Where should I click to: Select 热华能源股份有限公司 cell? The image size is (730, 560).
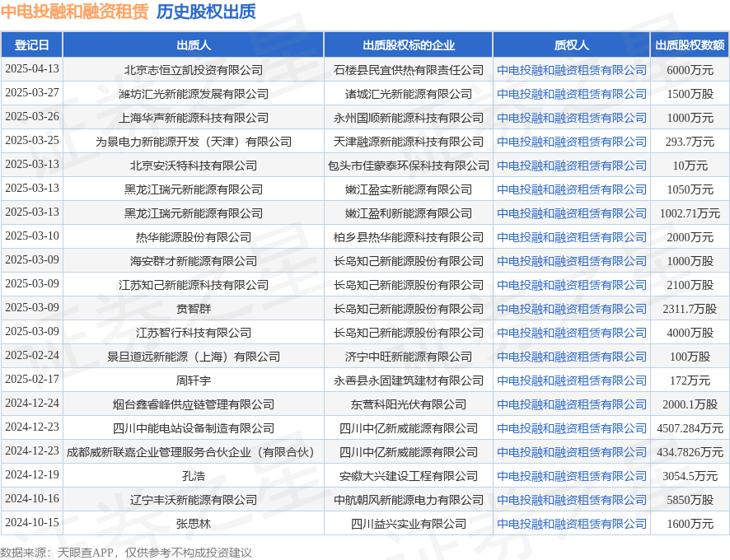point(193,237)
